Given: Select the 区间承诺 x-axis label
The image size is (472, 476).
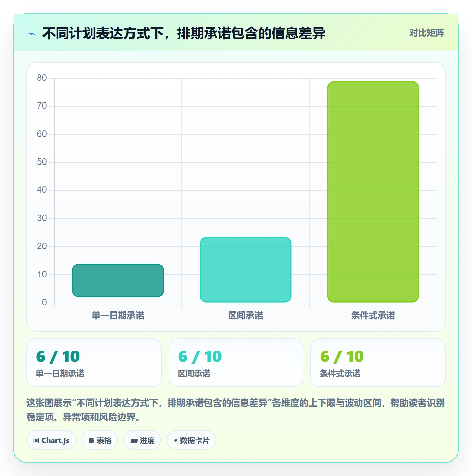Looking at the screenshot, I should click(x=245, y=316).
